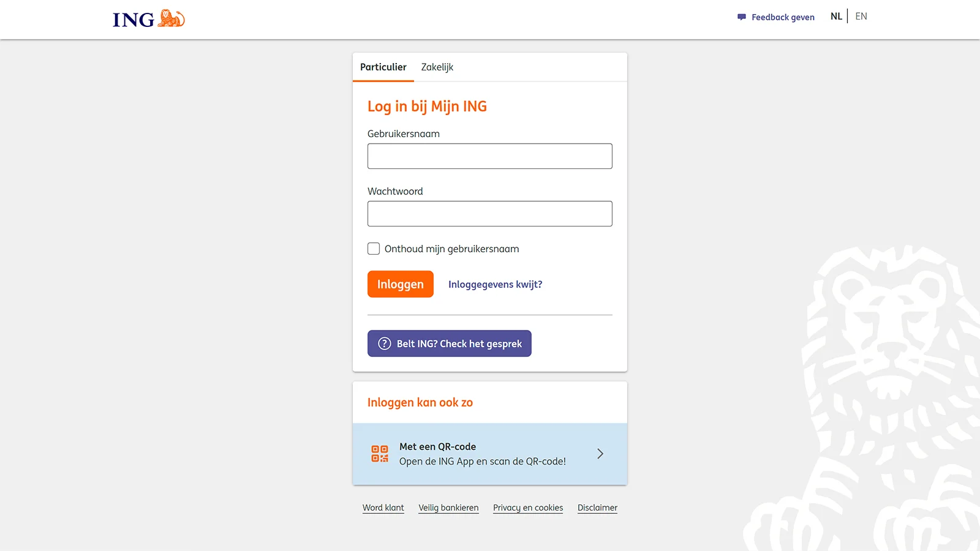Select the Particulier tab

tap(383, 67)
